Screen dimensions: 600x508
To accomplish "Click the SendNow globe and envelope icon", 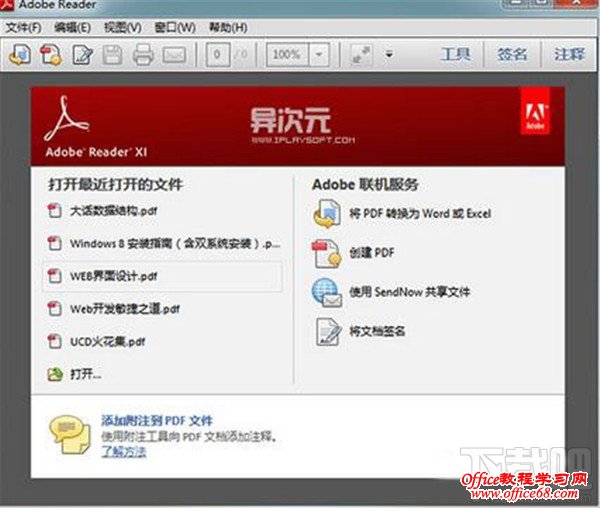I will click(x=327, y=293).
